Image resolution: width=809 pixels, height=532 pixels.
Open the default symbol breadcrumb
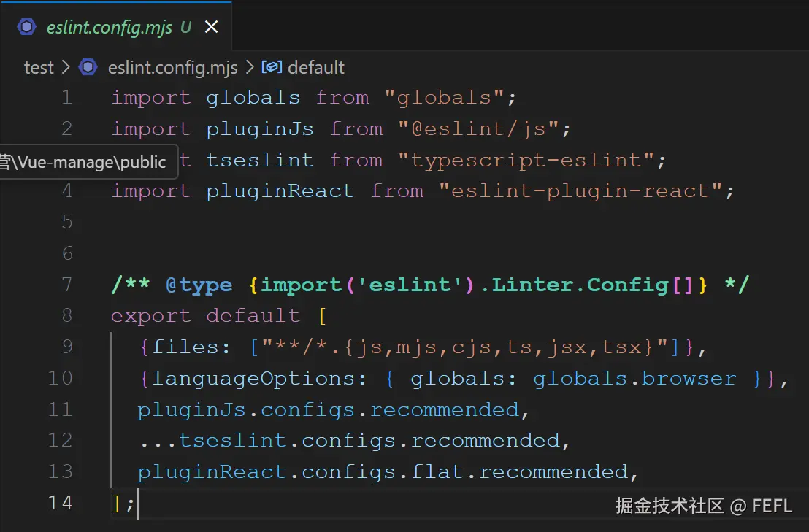(x=316, y=68)
